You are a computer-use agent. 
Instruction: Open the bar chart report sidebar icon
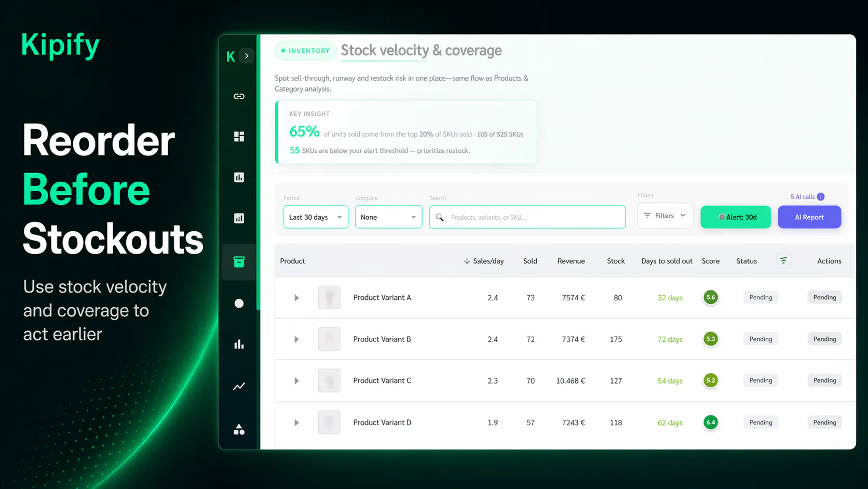239,177
